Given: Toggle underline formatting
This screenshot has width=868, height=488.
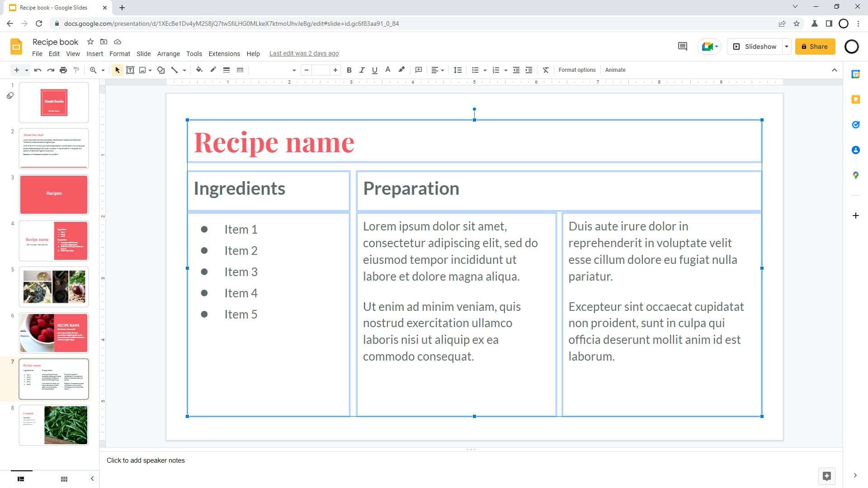Looking at the screenshot, I should (x=374, y=70).
